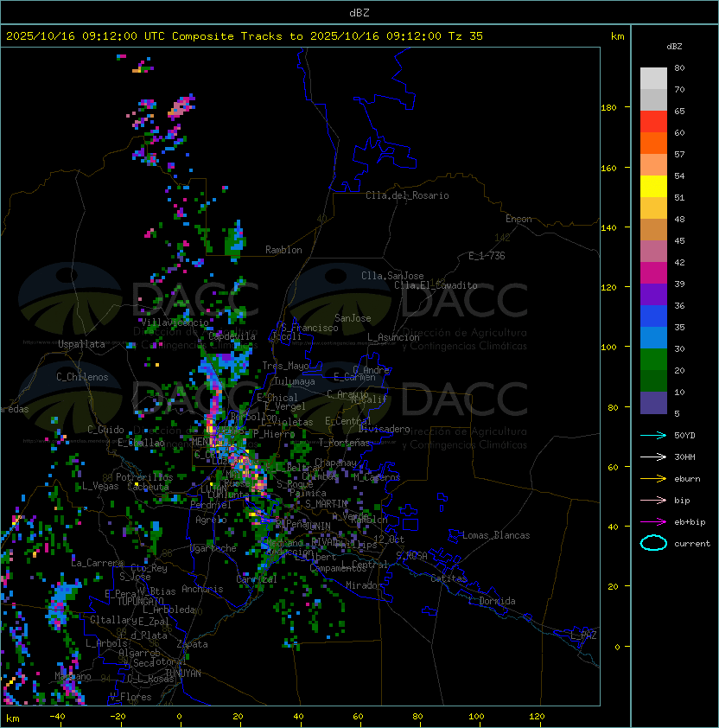Click the 'L_Dormida' map label

point(492,601)
